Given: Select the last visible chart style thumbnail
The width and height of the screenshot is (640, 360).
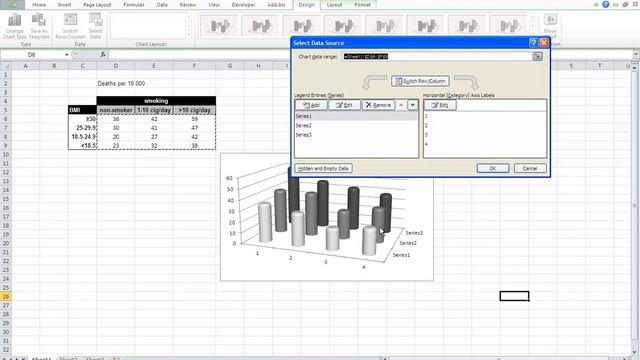Looking at the screenshot, I should (508, 26).
